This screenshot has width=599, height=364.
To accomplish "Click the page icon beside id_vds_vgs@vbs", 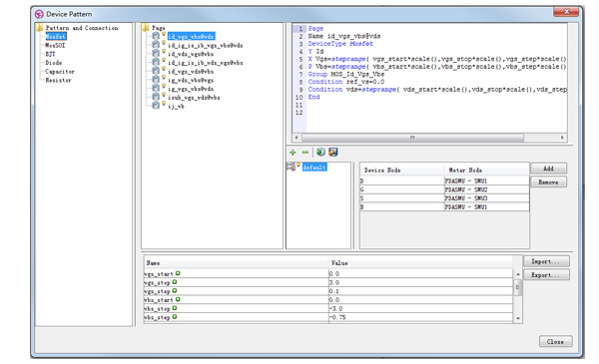I will [x=156, y=54].
